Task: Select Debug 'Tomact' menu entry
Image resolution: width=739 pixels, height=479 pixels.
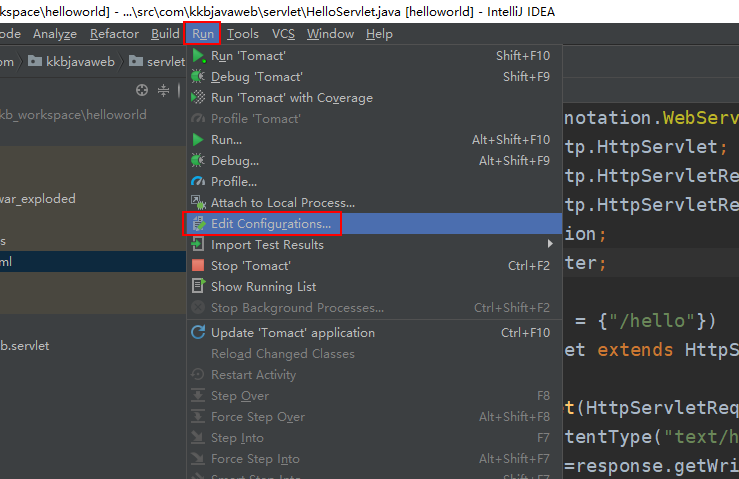Action: click(x=375, y=76)
